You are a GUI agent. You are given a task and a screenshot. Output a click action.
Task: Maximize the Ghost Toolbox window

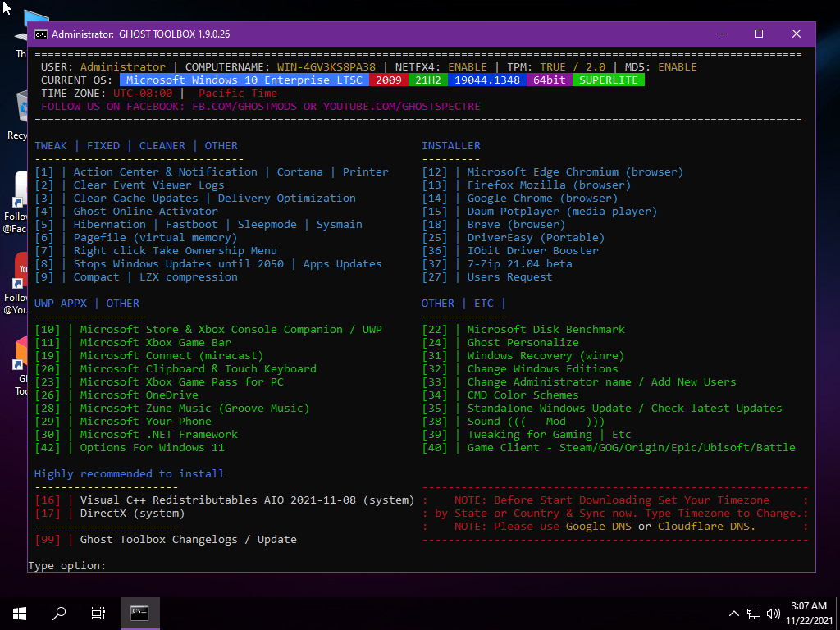point(759,34)
